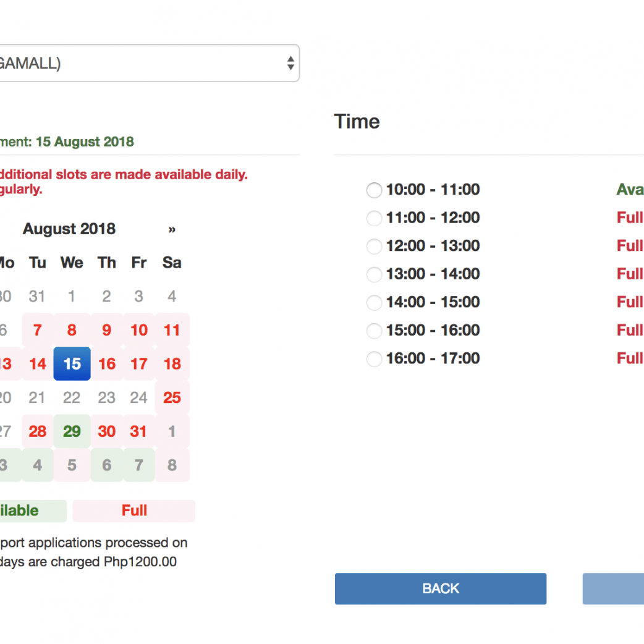The image size is (644, 644).
Task: Select the 10:00 - 11:00 time slot
Action: [x=374, y=190]
